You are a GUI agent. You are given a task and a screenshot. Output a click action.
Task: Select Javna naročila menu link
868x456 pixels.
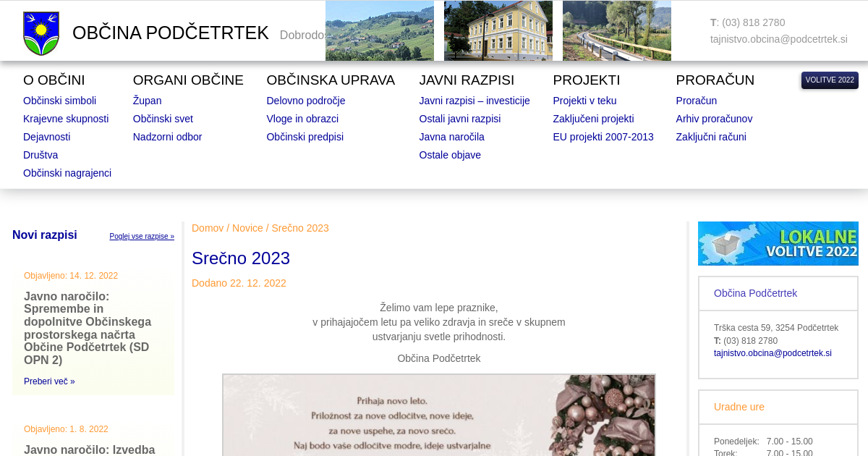pos(451,137)
